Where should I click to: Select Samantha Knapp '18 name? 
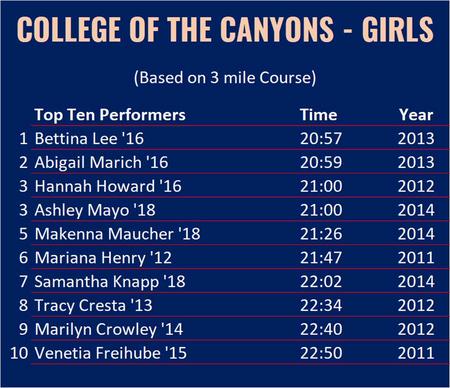(x=110, y=281)
